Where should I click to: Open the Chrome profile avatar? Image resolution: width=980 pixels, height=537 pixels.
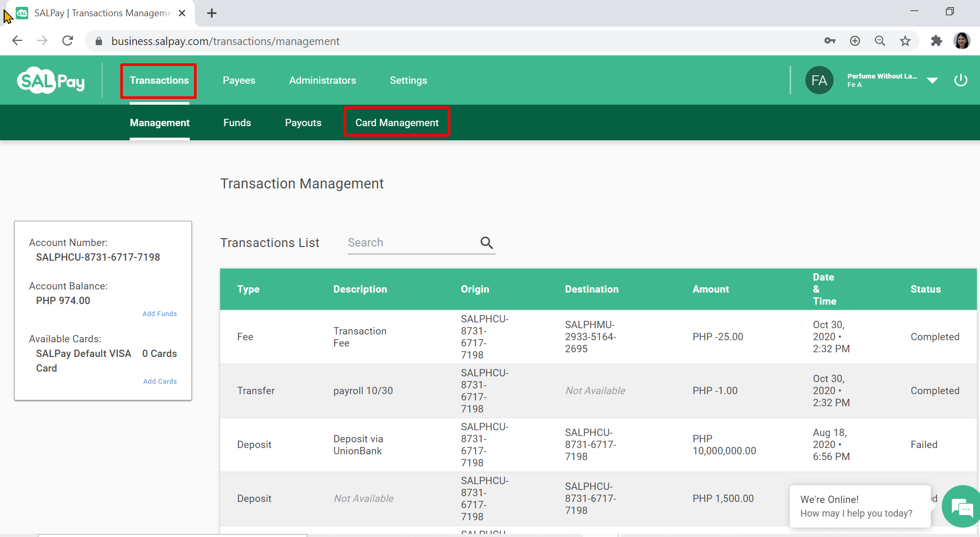pyautogui.click(x=962, y=41)
